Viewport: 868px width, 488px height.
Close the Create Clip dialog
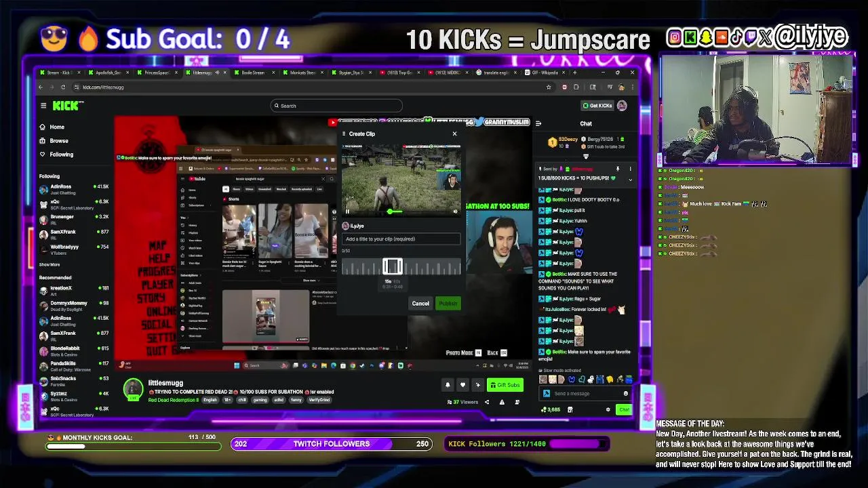[x=454, y=134]
